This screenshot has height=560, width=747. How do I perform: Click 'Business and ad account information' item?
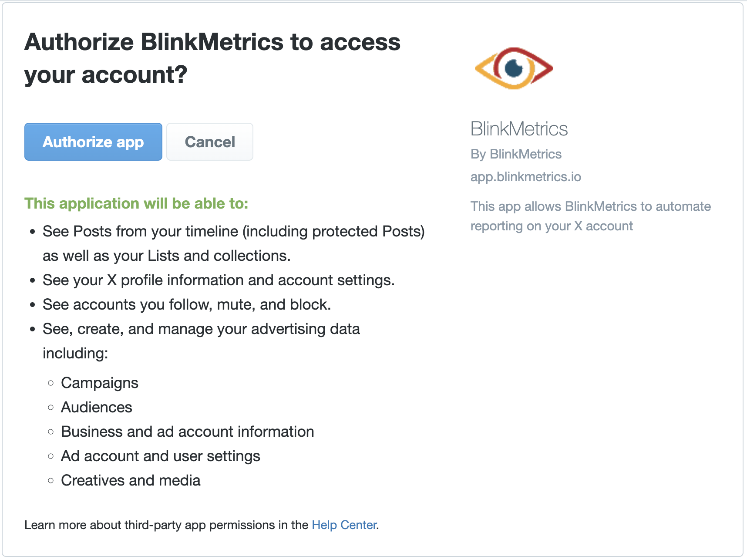(187, 432)
